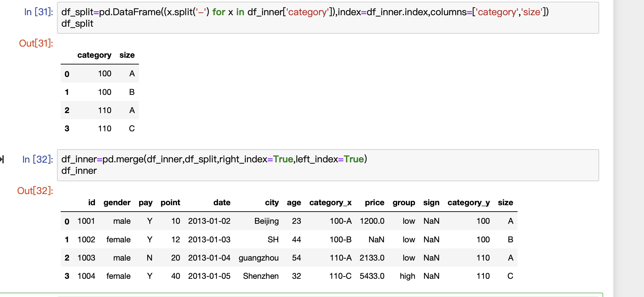Click the Out[31] output prompt
Screen dimensions: 644x297
[36, 43]
